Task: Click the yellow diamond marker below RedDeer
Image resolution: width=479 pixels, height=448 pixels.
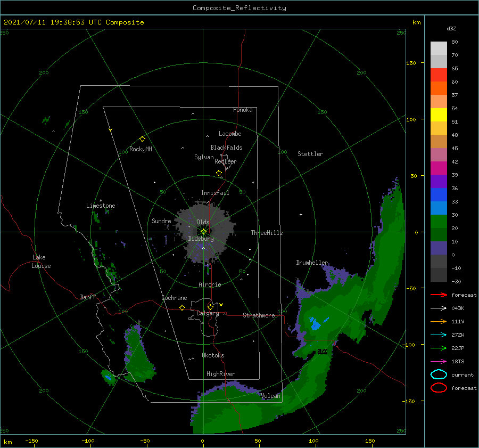Action: pyautogui.click(x=219, y=173)
